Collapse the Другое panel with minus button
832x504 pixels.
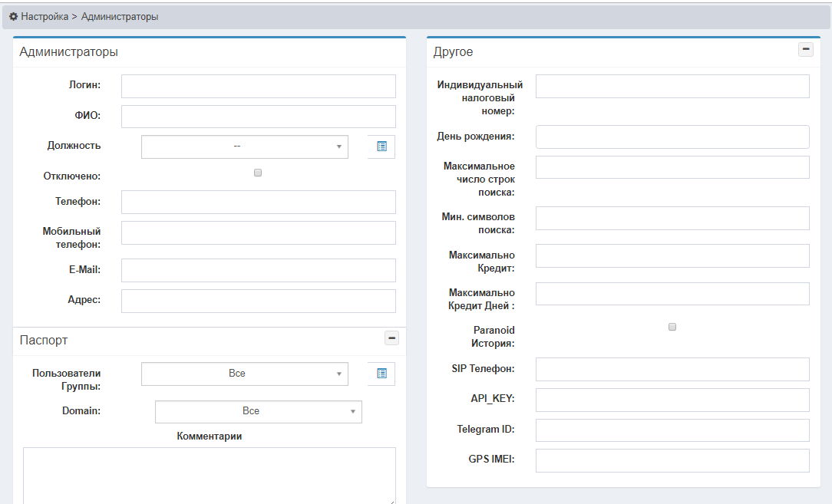point(805,50)
